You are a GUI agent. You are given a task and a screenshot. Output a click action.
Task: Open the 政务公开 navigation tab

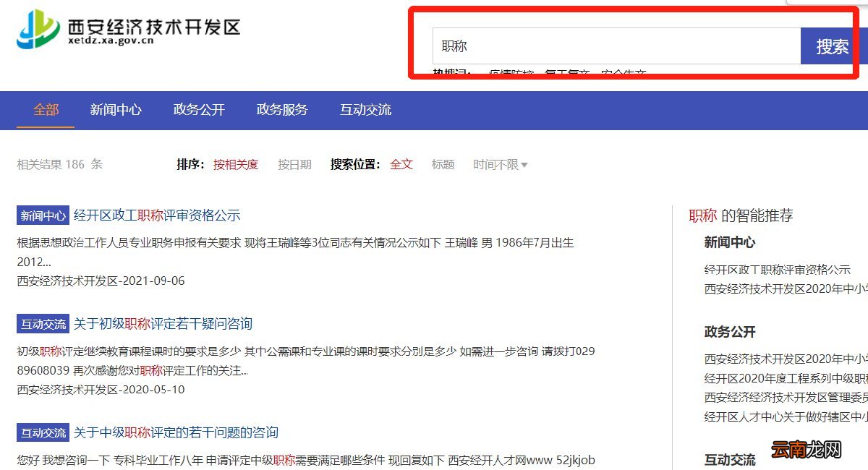199,110
